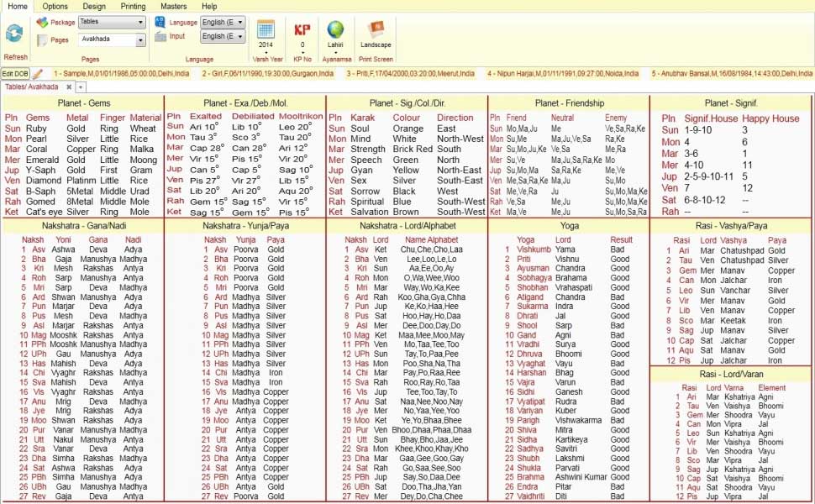Click the Emerald gem cell
The width and height of the screenshot is (815, 504).
click(42, 160)
